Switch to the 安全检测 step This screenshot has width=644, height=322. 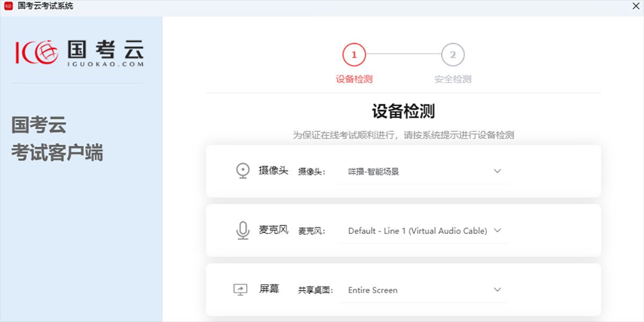tap(453, 78)
